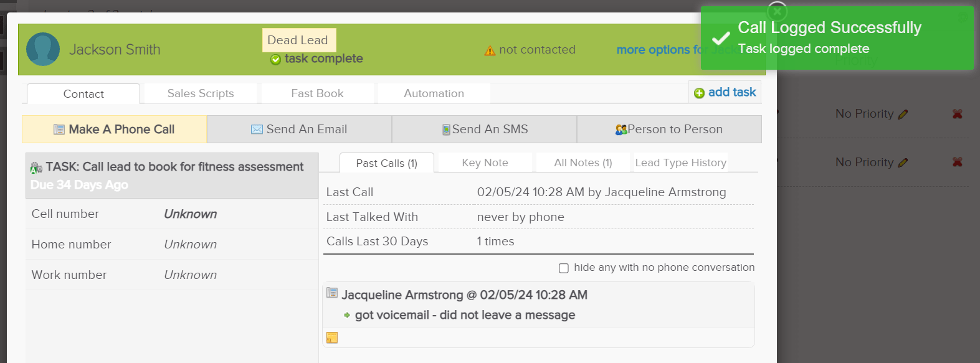This screenshot has width=980, height=363.
Task: Click the green arrow beside got voicemail note
Action: 347,316
